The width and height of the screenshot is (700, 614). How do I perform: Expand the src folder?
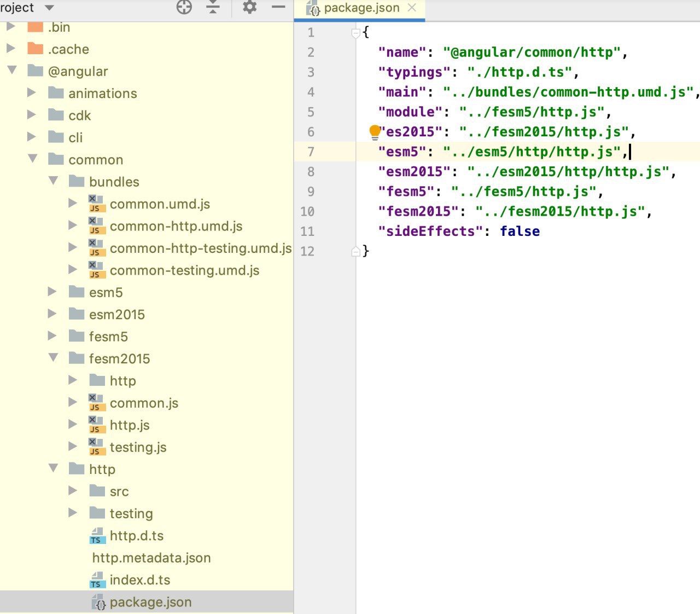73,491
